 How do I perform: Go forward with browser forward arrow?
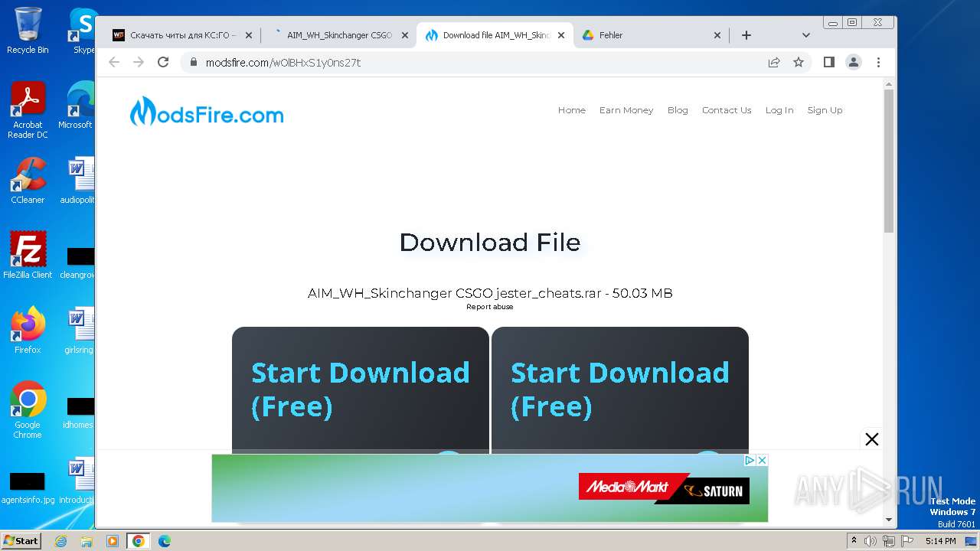pyautogui.click(x=139, y=62)
